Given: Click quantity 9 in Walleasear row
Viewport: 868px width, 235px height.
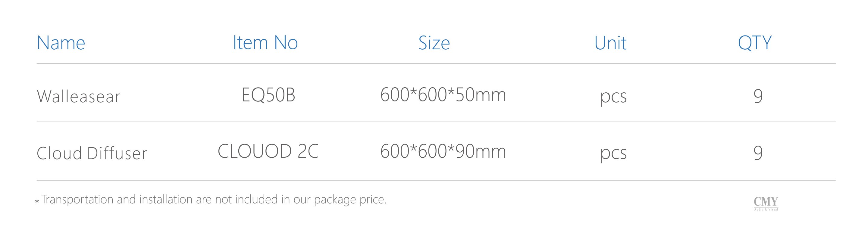Looking at the screenshot, I should click(758, 97).
